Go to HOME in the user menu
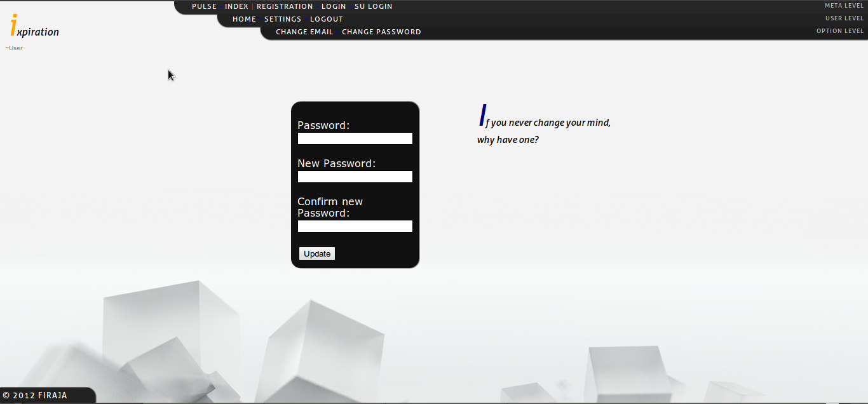This screenshot has height=404, width=868. coord(245,19)
